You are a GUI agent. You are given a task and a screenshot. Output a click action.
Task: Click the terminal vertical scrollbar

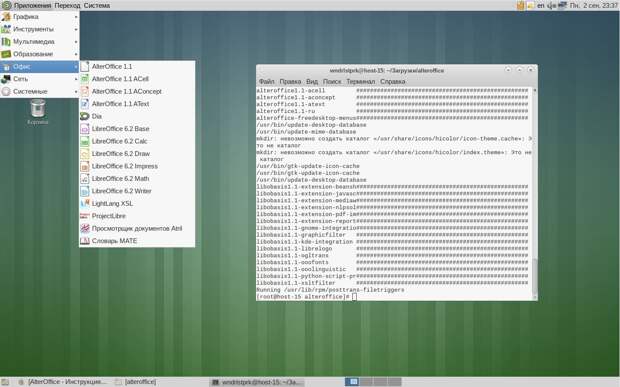[535, 193]
